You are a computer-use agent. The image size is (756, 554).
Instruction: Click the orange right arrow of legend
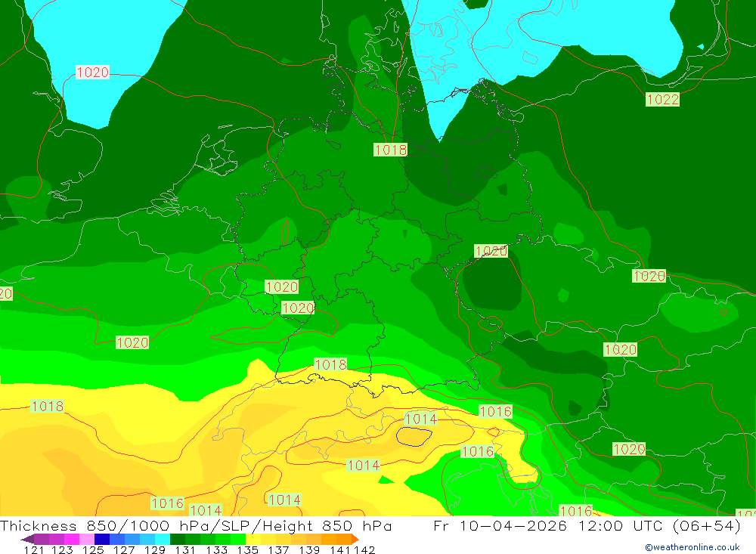(355, 539)
